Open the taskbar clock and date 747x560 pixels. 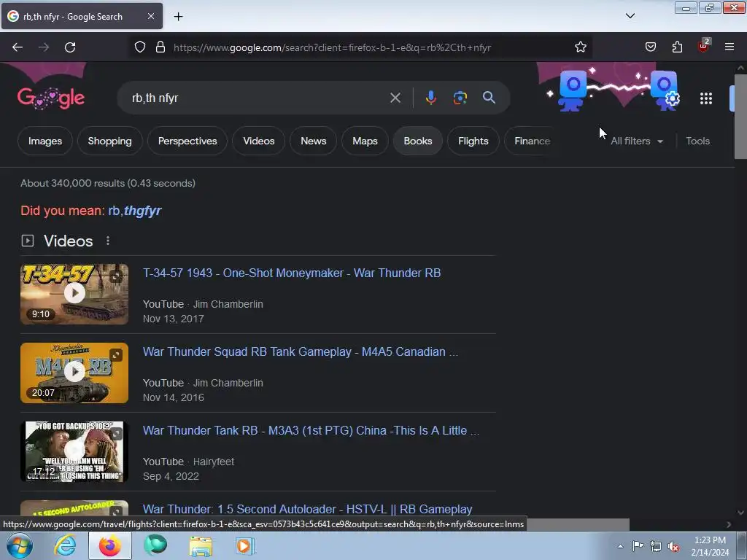point(710,546)
